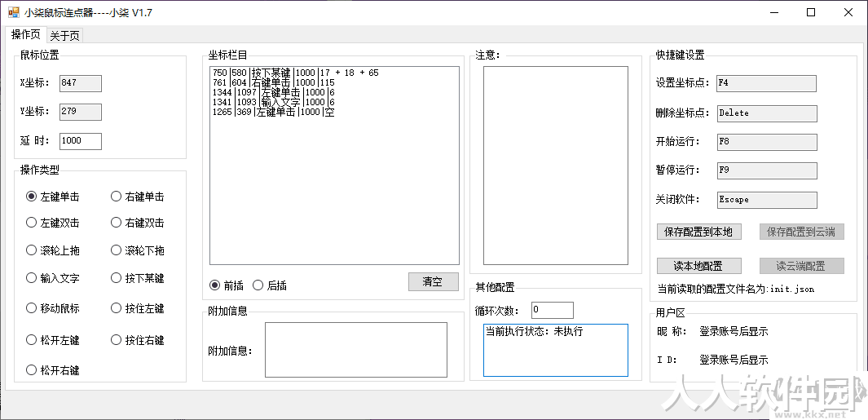Image resolution: width=868 pixels, height=420 pixels.
Task: Close the 小柒鼠标连点器 window
Action: pyautogui.click(x=848, y=13)
